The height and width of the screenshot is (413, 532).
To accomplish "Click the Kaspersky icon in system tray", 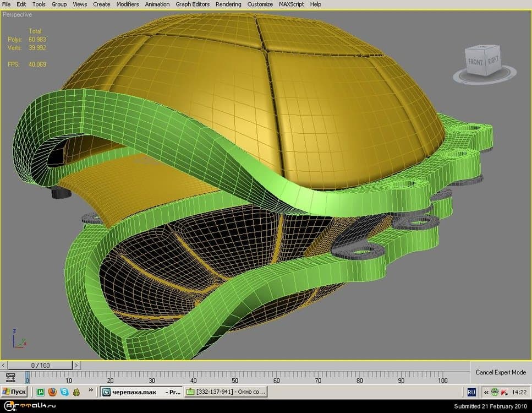I will (x=503, y=392).
